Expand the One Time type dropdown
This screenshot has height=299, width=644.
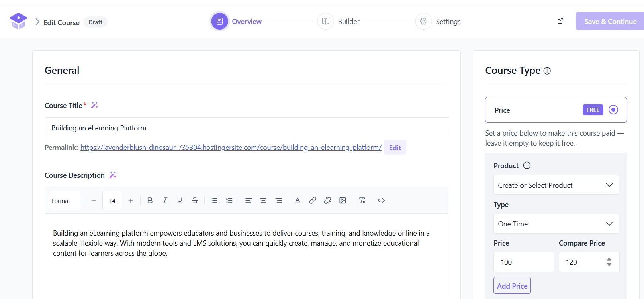pyautogui.click(x=556, y=224)
